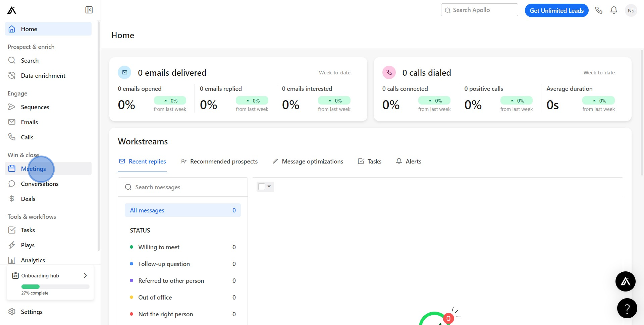644x325 pixels.
Task: Click the onboarding 27% progress bar
Action: (55, 286)
